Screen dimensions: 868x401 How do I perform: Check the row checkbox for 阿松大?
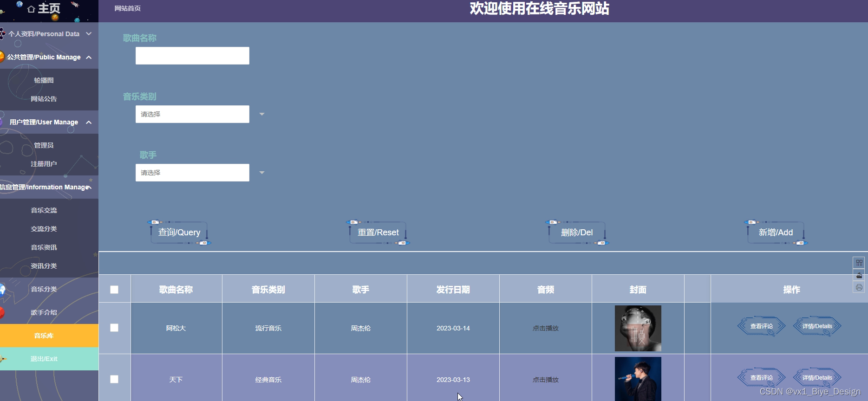pos(114,328)
